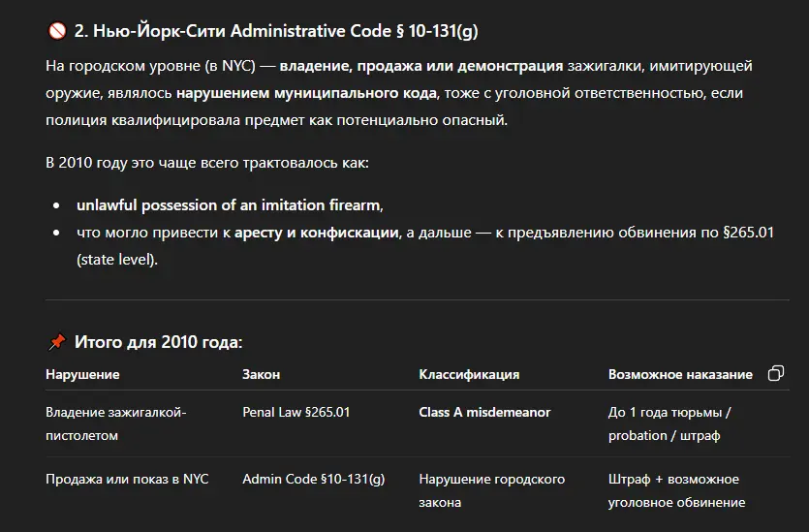
Task: Select the Нарушение column header
Action: pos(82,374)
